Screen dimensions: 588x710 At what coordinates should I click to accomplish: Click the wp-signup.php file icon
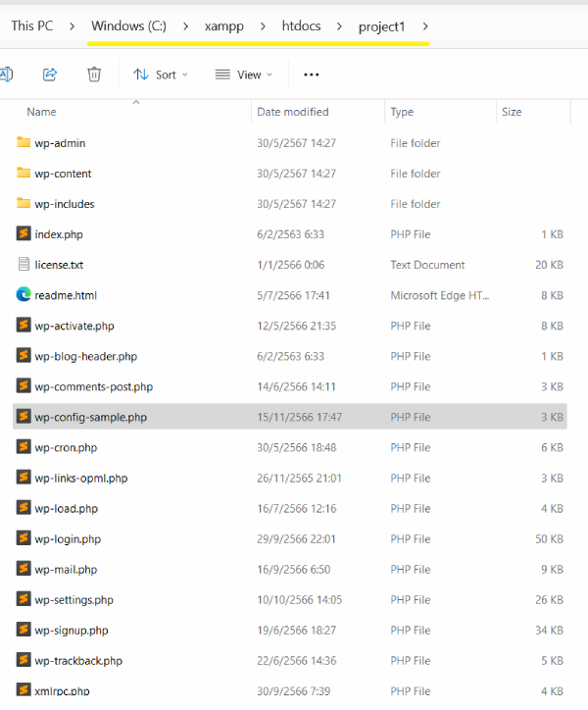(x=24, y=629)
